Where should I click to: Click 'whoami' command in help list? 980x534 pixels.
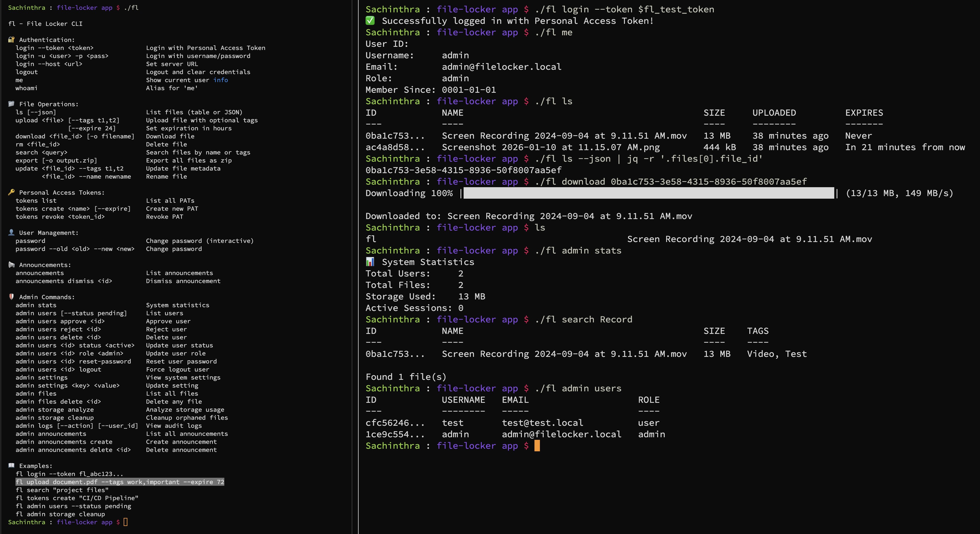tap(26, 88)
